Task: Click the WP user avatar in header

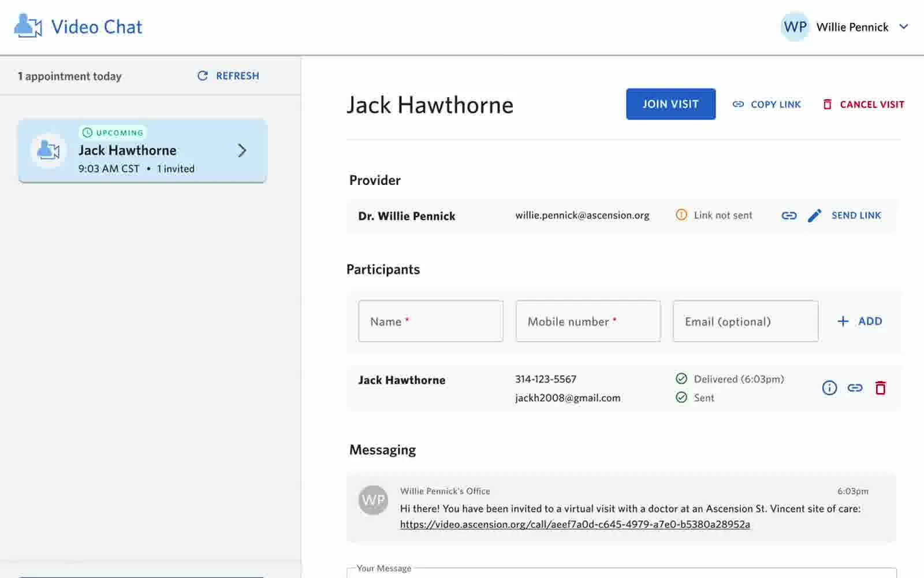Action: point(795,27)
